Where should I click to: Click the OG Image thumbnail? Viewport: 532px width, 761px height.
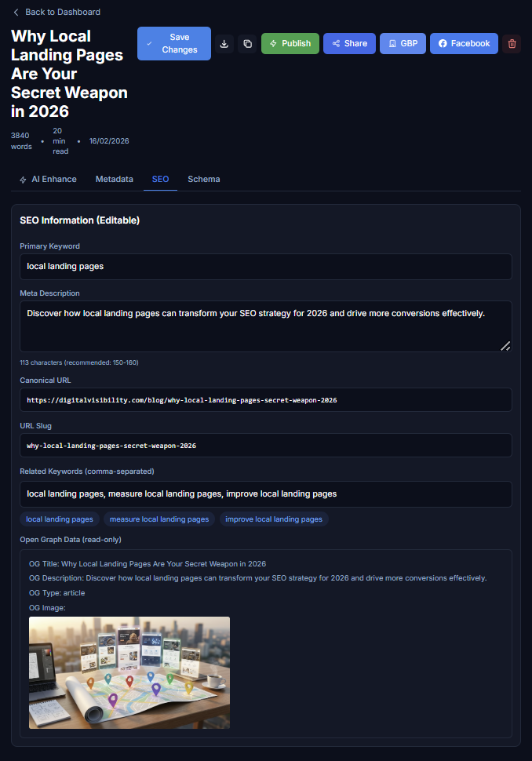129,672
